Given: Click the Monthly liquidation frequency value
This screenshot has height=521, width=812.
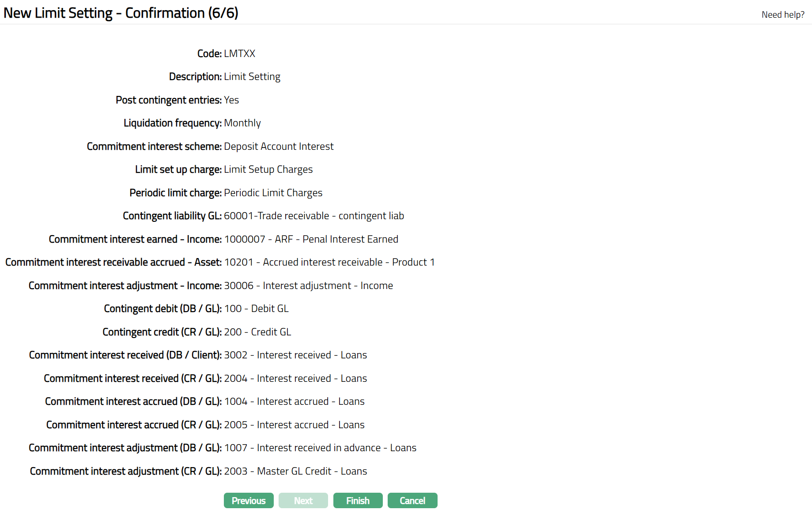Looking at the screenshot, I should (x=242, y=123).
